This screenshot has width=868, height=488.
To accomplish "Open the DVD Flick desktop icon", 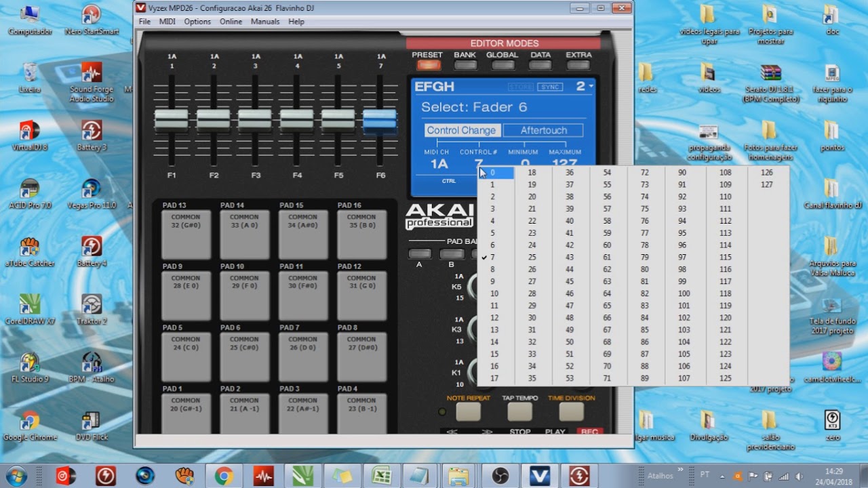I will coord(92,426).
